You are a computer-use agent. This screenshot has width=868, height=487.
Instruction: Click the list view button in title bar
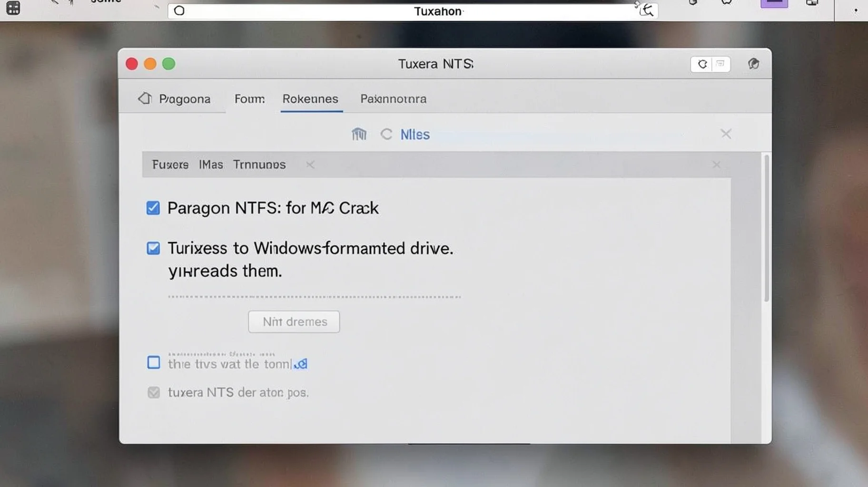point(720,64)
